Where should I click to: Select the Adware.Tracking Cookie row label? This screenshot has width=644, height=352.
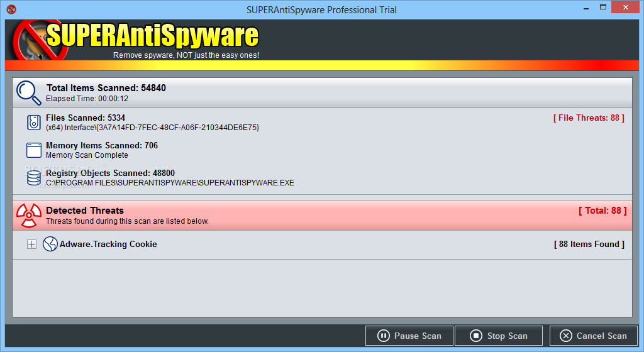click(x=108, y=244)
